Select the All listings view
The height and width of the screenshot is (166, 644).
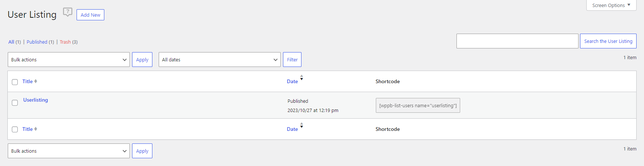click(11, 42)
